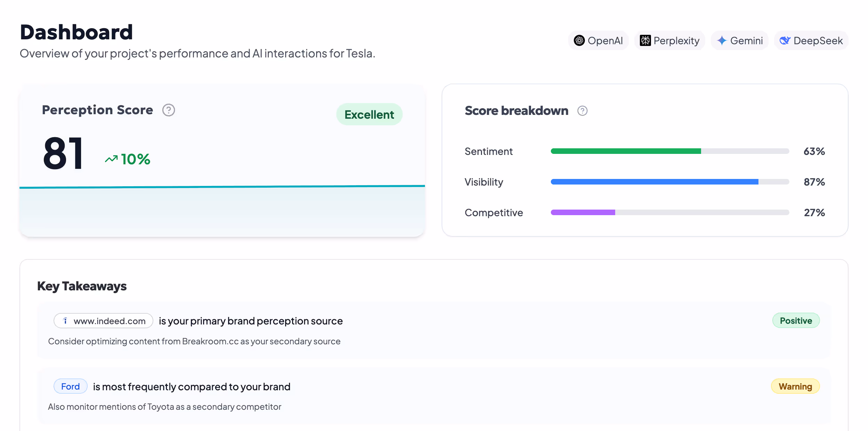
Task: Click the Gemini sparkle icon
Action: coord(722,41)
